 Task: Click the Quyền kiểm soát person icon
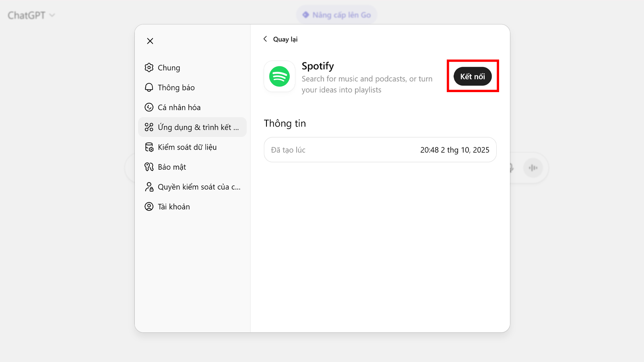(149, 187)
